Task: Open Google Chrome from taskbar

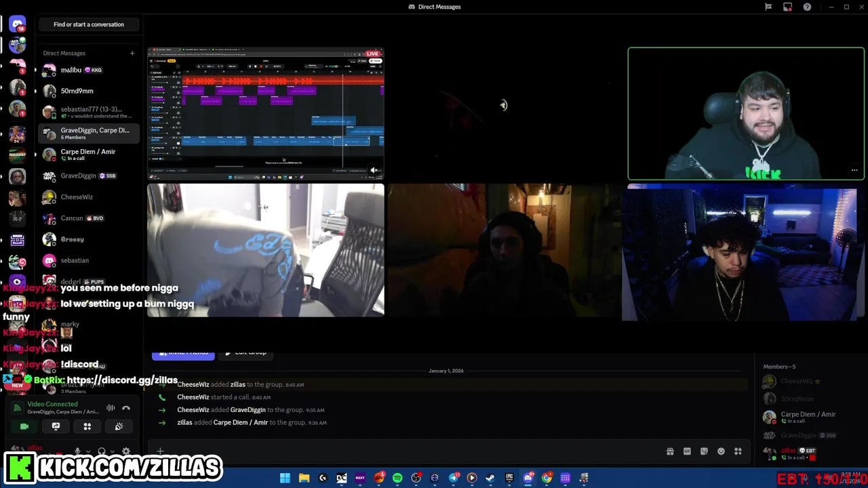Action: (x=547, y=478)
